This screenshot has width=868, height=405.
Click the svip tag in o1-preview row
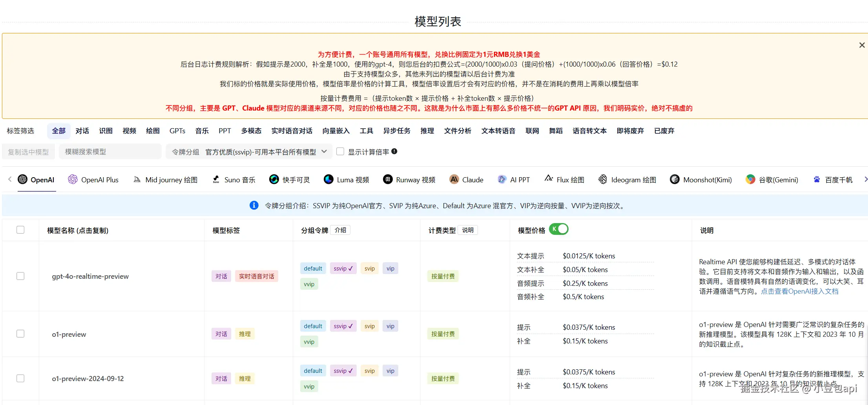click(370, 326)
